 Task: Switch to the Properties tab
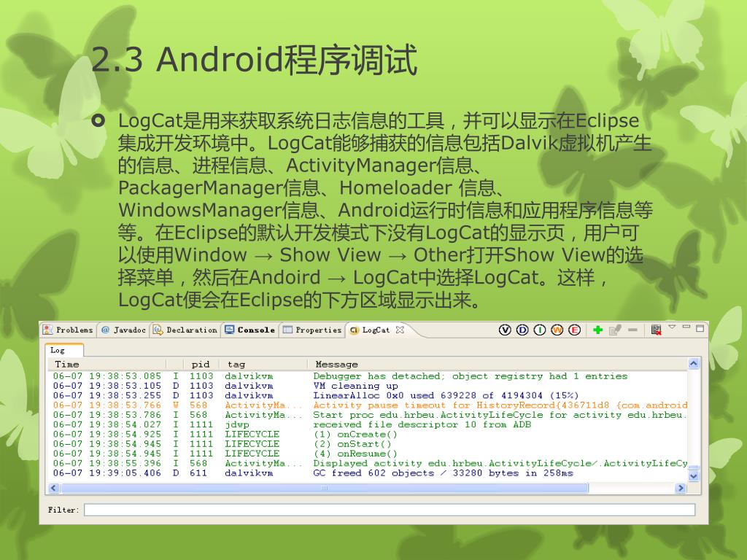tap(312, 330)
